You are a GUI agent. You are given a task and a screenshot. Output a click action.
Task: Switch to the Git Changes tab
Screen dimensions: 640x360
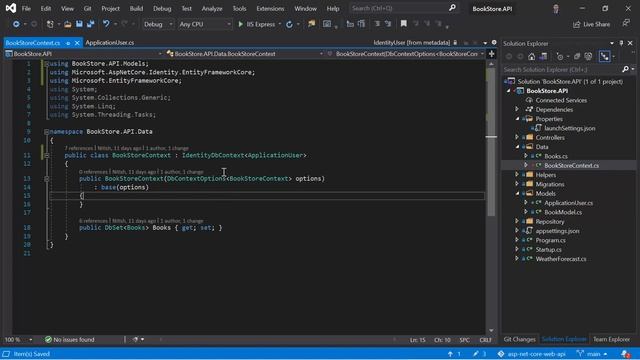[x=519, y=339]
